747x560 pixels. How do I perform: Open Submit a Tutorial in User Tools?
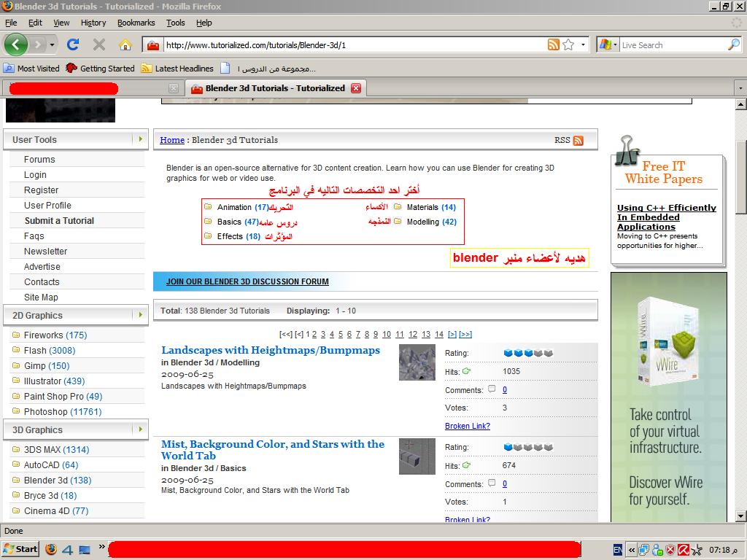click(x=59, y=220)
